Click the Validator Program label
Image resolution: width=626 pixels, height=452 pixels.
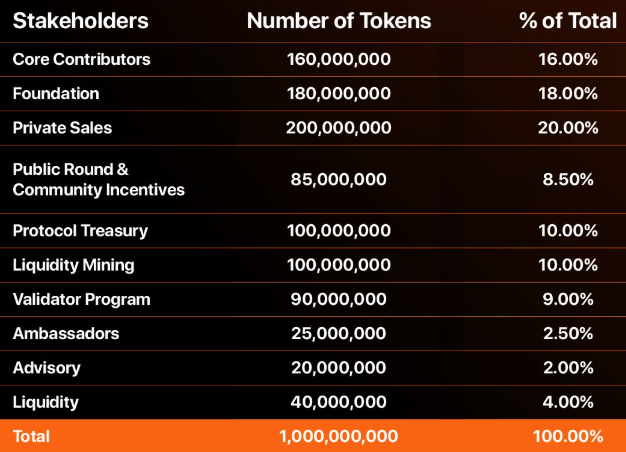point(81,299)
